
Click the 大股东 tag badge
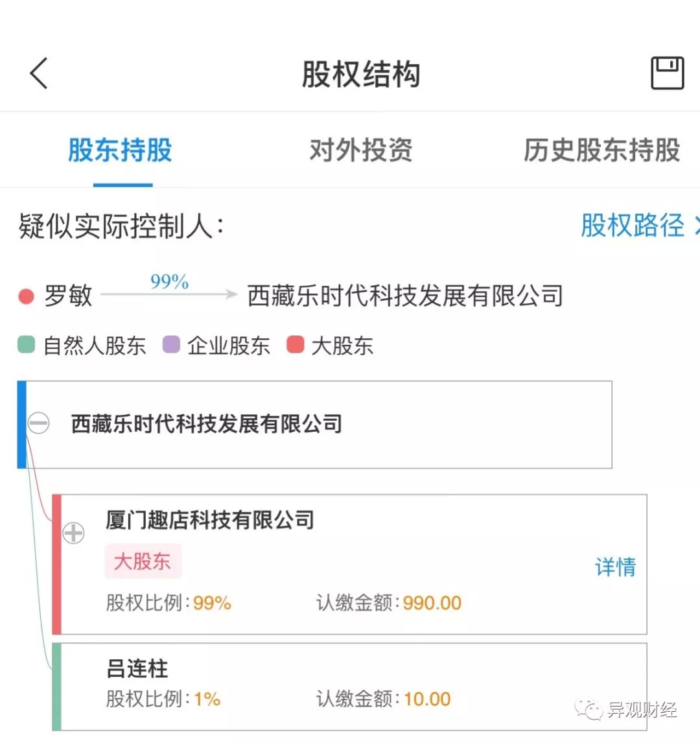pos(143,561)
